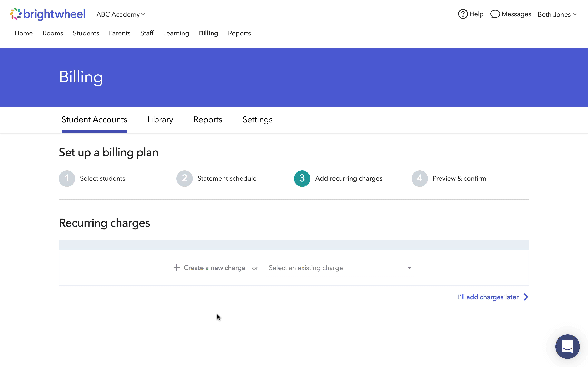Viewport: 588px width, 367px height.
Task: Click the chat support bubble icon
Action: 568,347
